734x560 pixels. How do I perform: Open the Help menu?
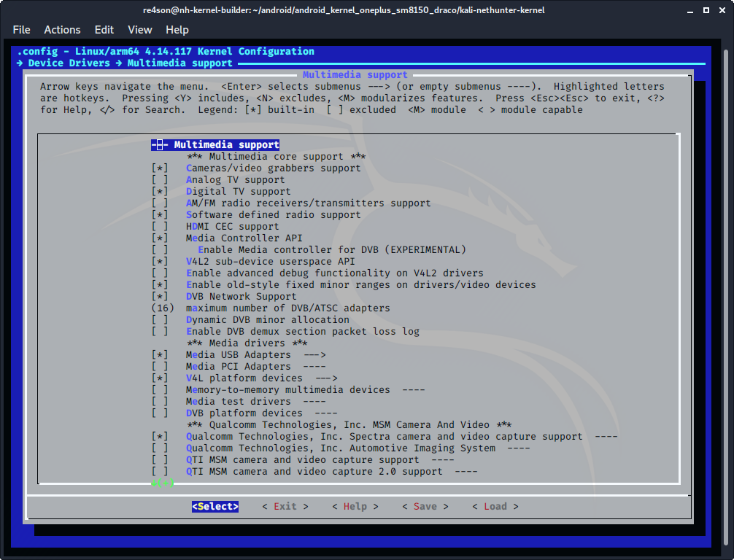click(177, 30)
